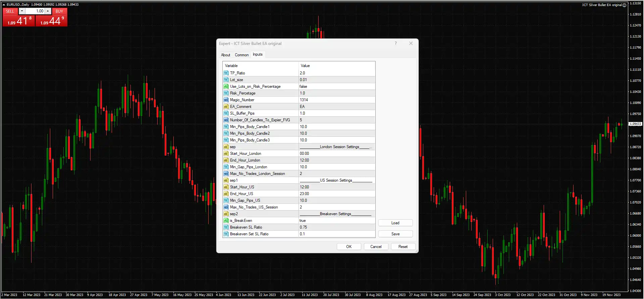Increase trade volume with up arrow
The width and height of the screenshot is (644, 299).
click(48, 11)
